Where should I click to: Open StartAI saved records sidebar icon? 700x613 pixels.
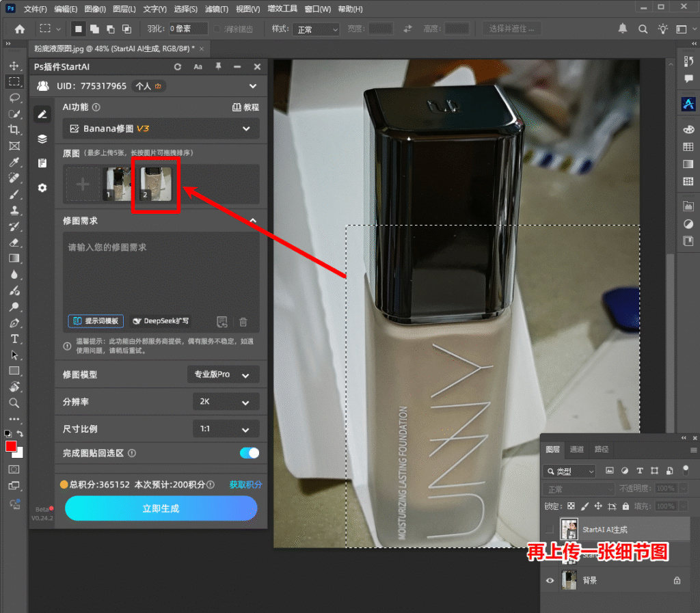42,163
